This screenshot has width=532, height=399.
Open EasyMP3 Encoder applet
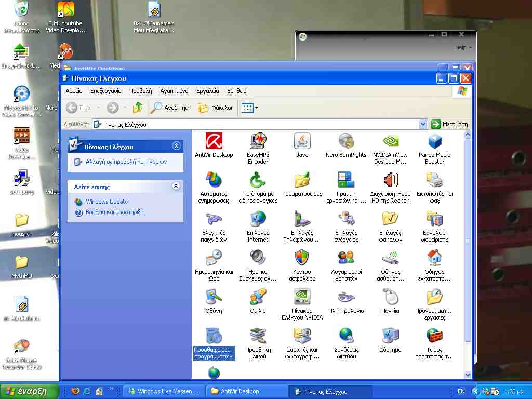click(x=258, y=149)
